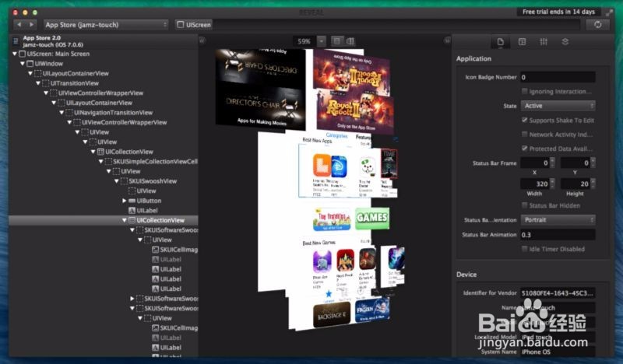
Task: Click the refresh snapshot button
Action: click(x=597, y=25)
